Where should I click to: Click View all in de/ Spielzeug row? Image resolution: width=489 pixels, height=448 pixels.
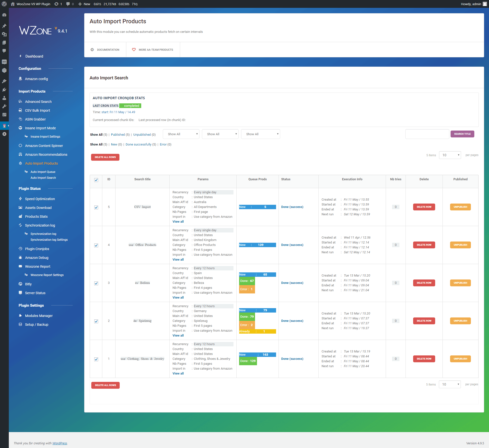[178, 335]
